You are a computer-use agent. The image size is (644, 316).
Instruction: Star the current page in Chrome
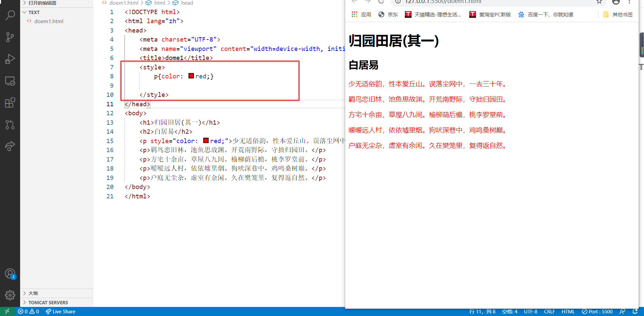(599, 2)
